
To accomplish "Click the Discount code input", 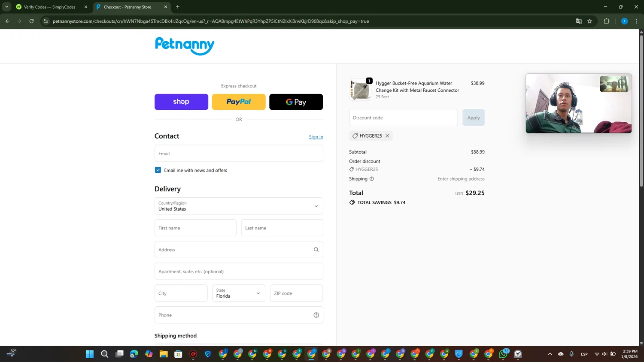I will pos(403,118).
